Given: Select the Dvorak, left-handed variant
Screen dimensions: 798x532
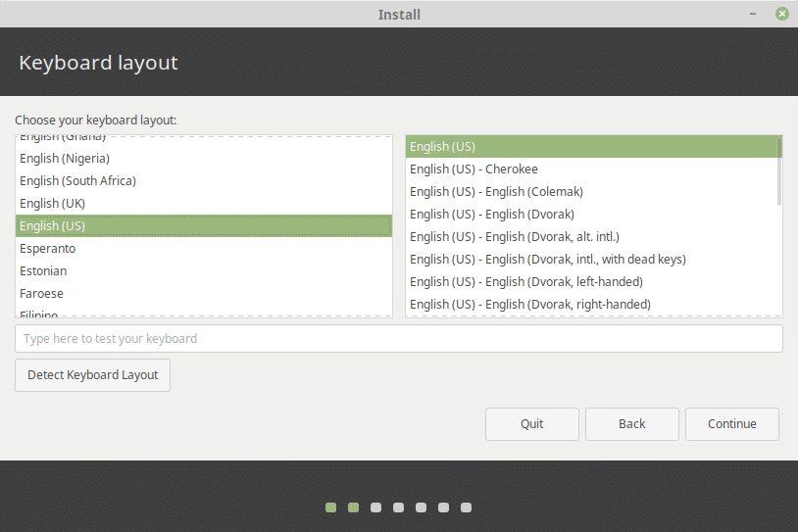Looking at the screenshot, I should pos(591,282).
